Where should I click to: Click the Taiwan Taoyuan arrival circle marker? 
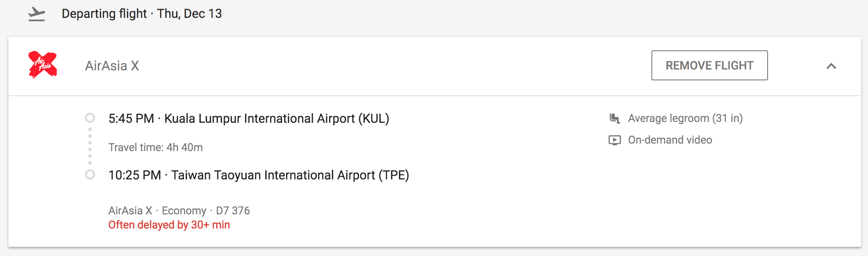(90, 175)
